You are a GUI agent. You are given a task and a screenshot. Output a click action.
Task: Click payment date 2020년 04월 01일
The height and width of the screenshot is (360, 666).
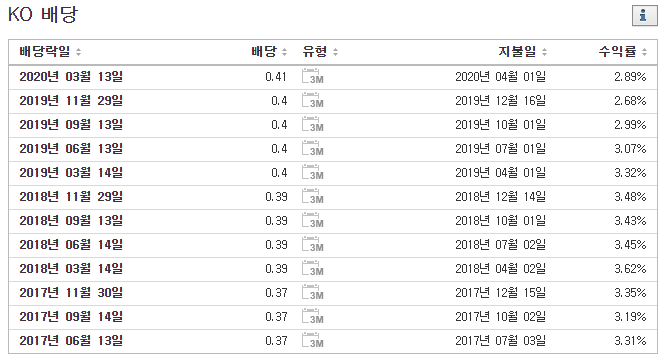pyautogui.click(x=500, y=76)
